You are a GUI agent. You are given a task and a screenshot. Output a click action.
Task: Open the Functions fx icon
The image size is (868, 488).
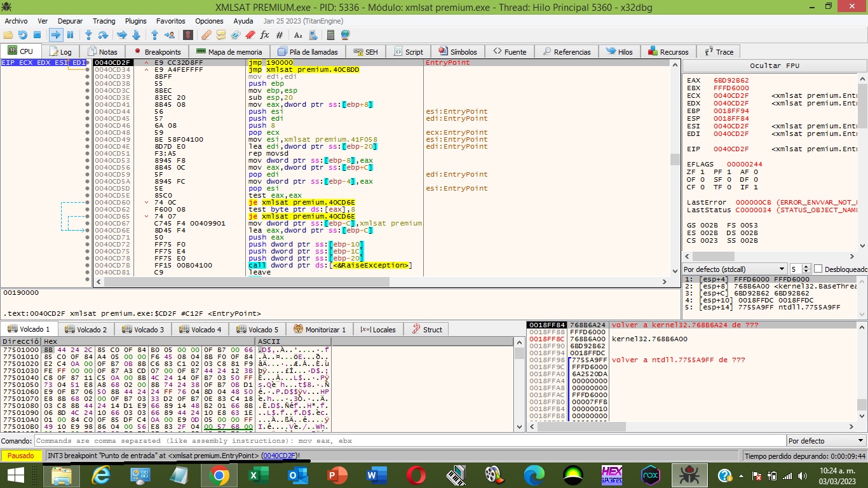264,35
